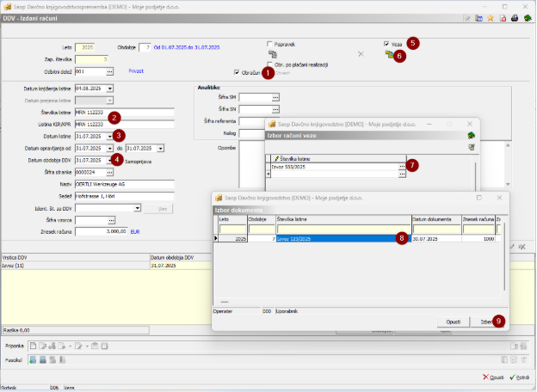Click the Znesek računa amount field
This screenshot has width=537, height=392.
101,231
